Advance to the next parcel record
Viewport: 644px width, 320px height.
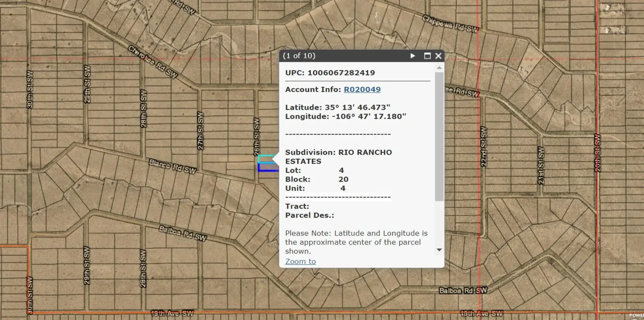(413, 56)
